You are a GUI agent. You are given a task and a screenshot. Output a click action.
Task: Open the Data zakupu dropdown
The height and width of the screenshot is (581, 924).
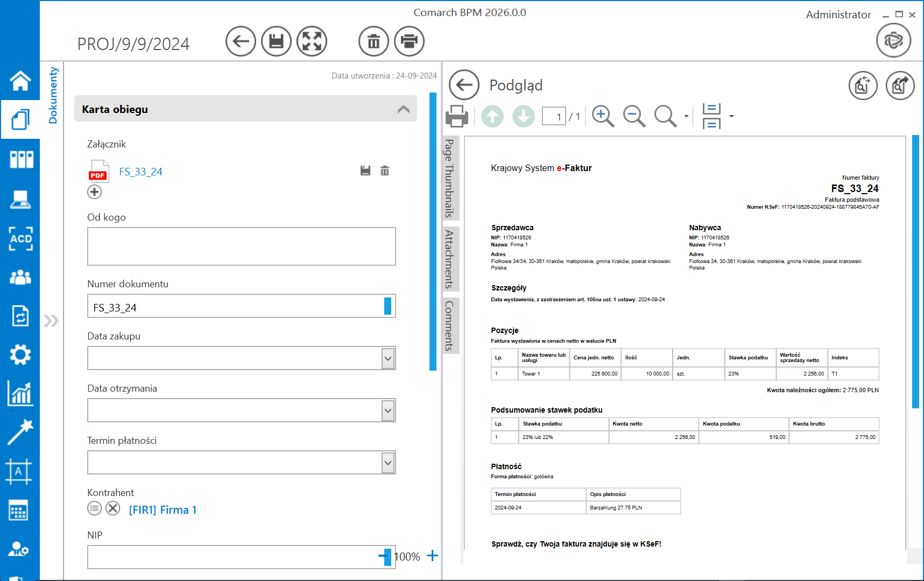click(387, 359)
